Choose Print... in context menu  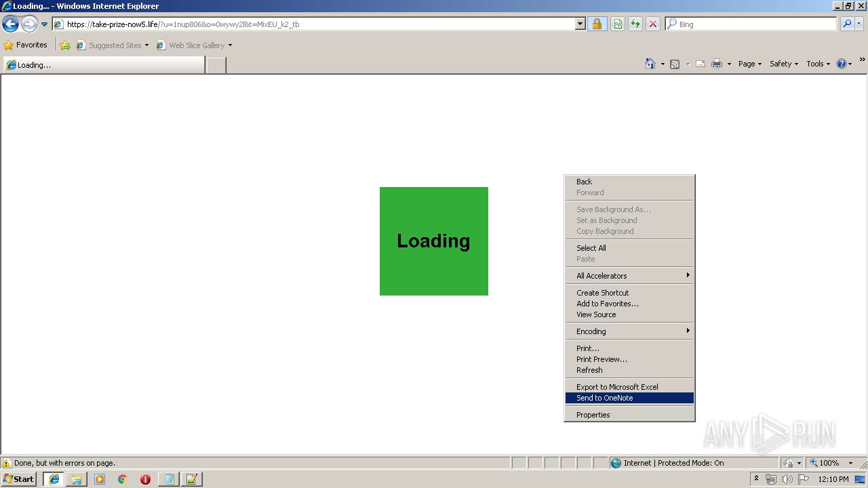(629, 348)
